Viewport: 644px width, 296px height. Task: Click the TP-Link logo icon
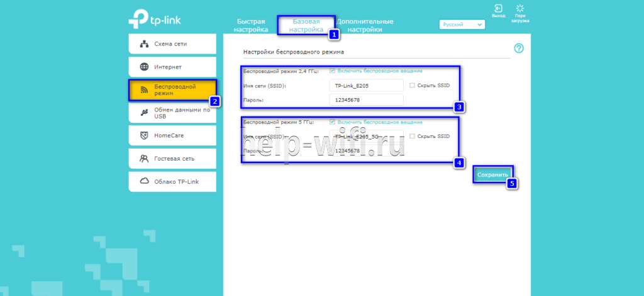(x=136, y=20)
